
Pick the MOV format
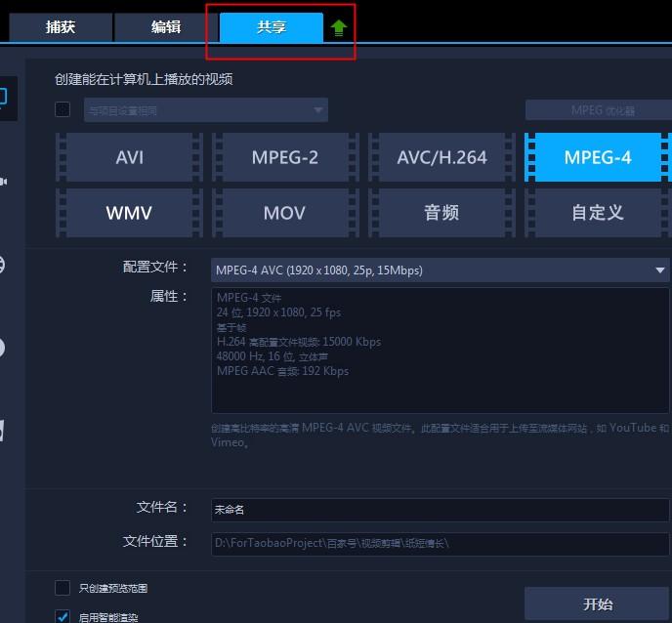pos(285,213)
